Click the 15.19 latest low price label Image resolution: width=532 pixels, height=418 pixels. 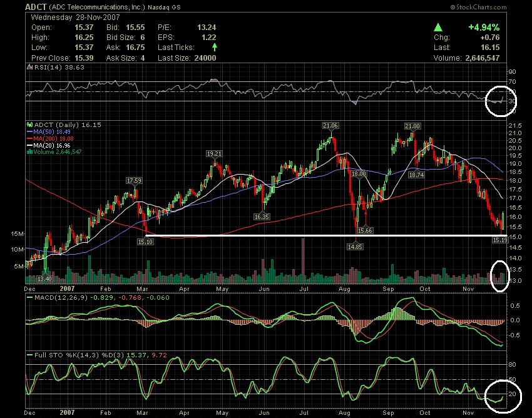pyautogui.click(x=499, y=240)
